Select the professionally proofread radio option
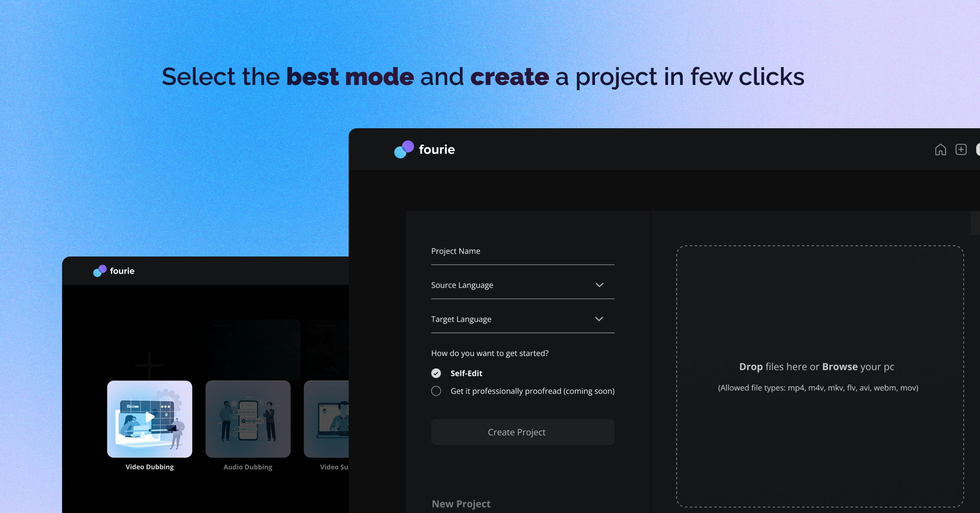Image resolution: width=980 pixels, height=513 pixels. point(436,391)
